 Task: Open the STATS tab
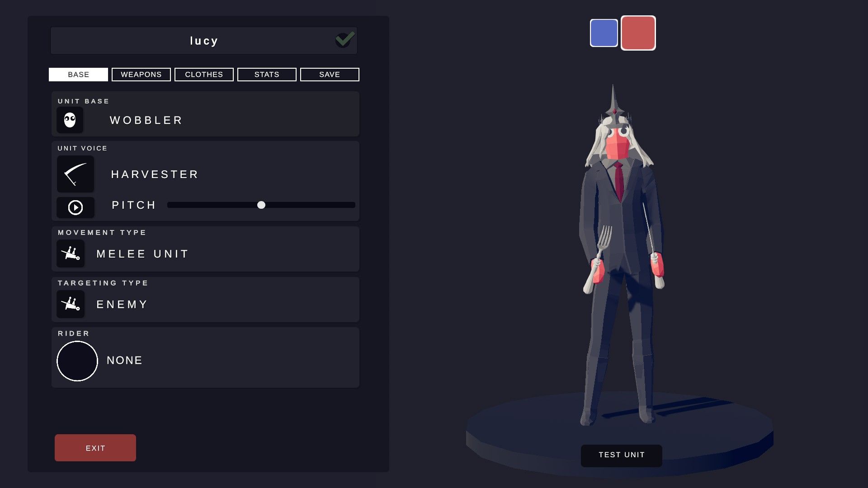[267, 75]
